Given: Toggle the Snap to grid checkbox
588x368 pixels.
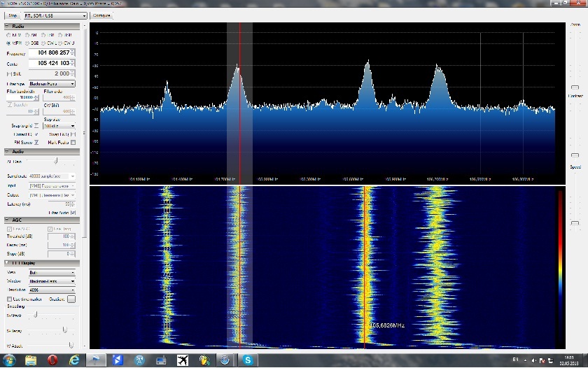Looking at the screenshot, I should click(36, 125).
